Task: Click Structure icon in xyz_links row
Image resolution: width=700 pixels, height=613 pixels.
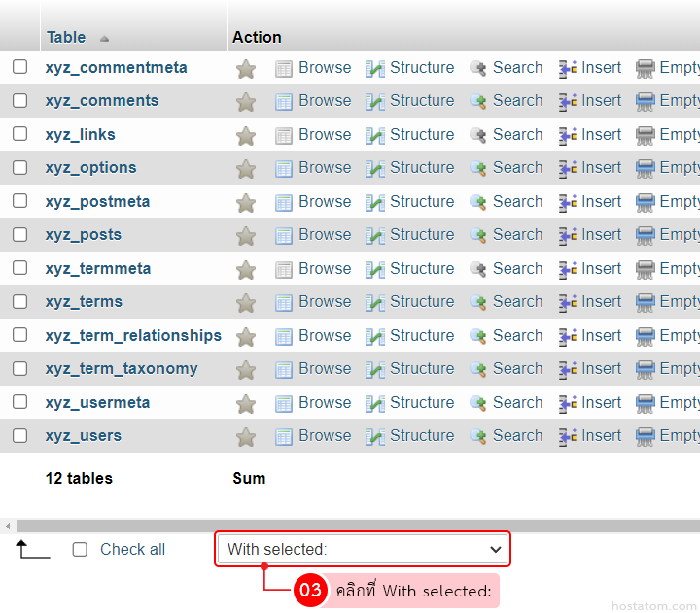Action: [375, 136]
